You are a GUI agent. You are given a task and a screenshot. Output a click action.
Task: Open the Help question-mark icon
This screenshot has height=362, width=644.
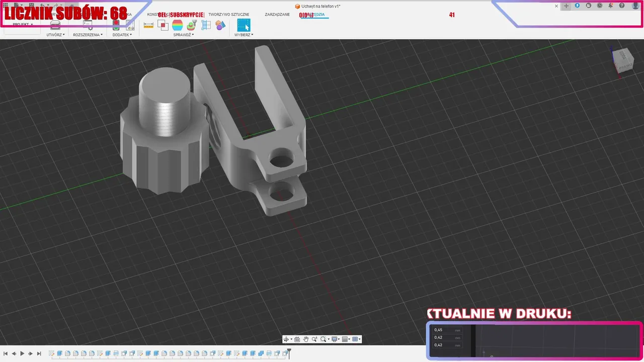pos(622,6)
